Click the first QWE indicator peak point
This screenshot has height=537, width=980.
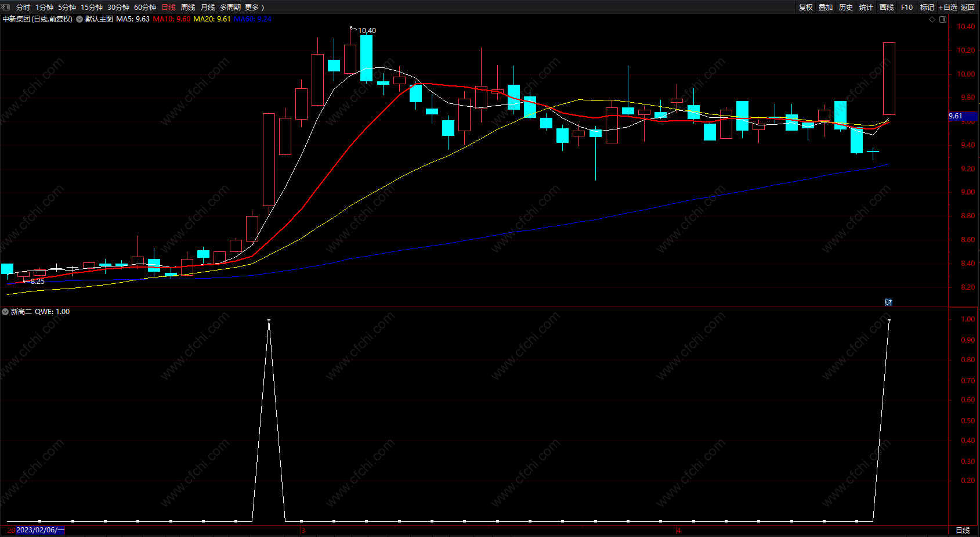269,320
